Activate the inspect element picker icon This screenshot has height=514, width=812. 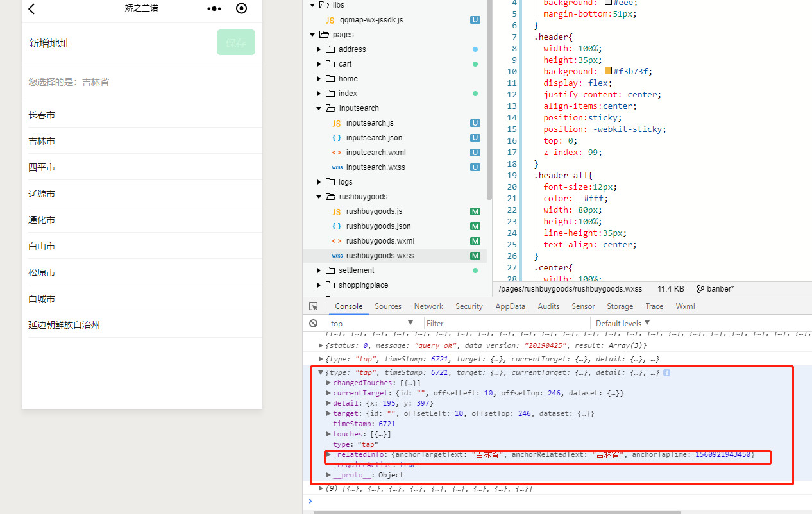[x=313, y=306]
